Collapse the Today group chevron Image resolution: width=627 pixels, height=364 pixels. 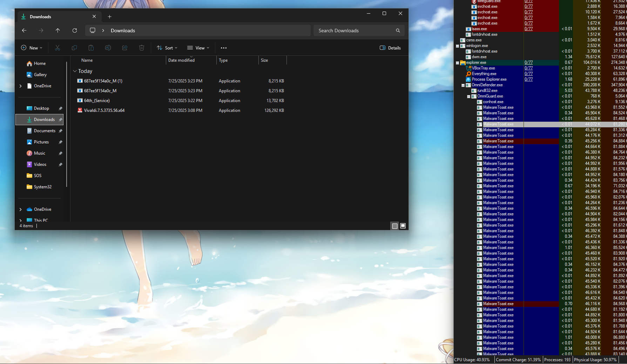point(75,71)
